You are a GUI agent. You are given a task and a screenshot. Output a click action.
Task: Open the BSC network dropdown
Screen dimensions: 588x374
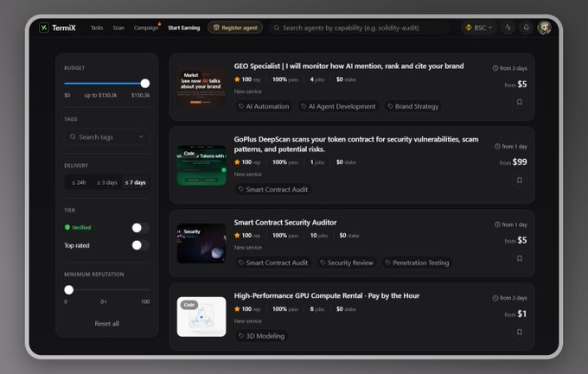[x=479, y=28]
